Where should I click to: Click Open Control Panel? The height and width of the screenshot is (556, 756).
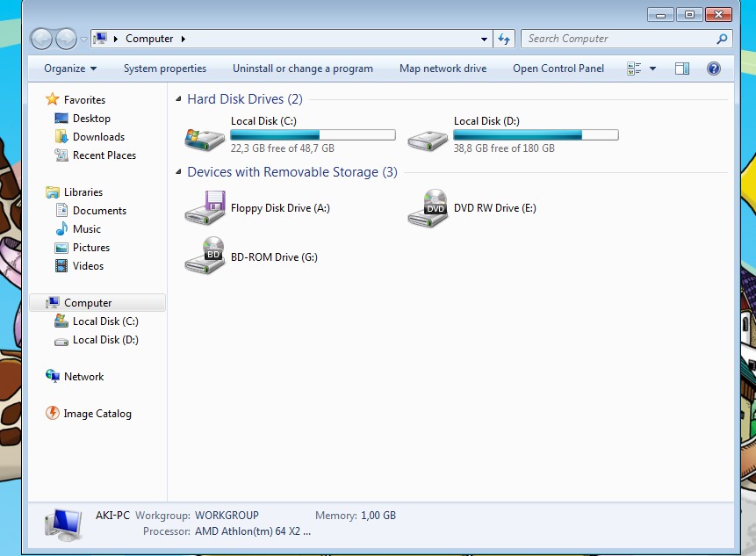[x=558, y=69]
